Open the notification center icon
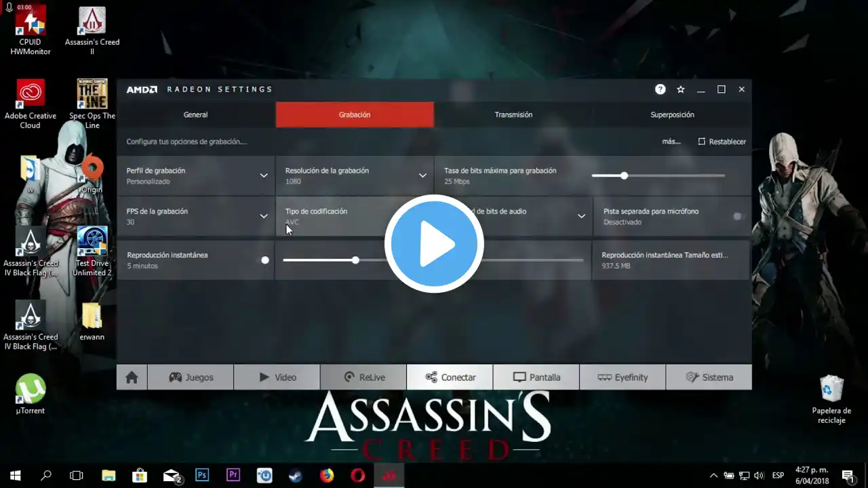Image resolution: width=868 pixels, height=488 pixels. click(848, 475)
